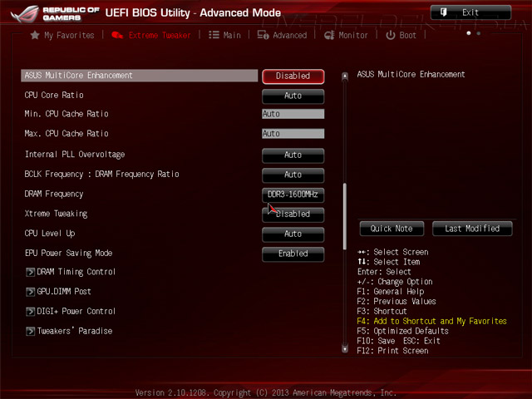The height and width of the screenshot is (399, 532).
Task: Select BCLK Frequency : DRAM Frequency Ratio label
Action: pos(101,175)
